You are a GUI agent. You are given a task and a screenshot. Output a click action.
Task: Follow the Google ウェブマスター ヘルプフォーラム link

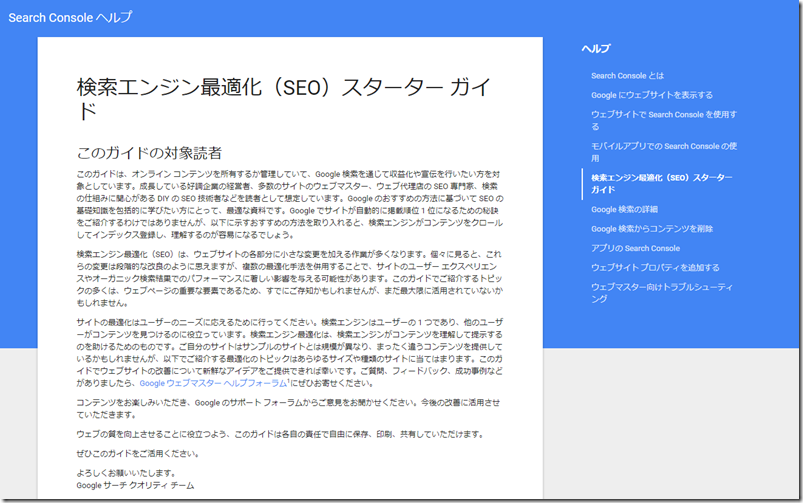point(212,383)
